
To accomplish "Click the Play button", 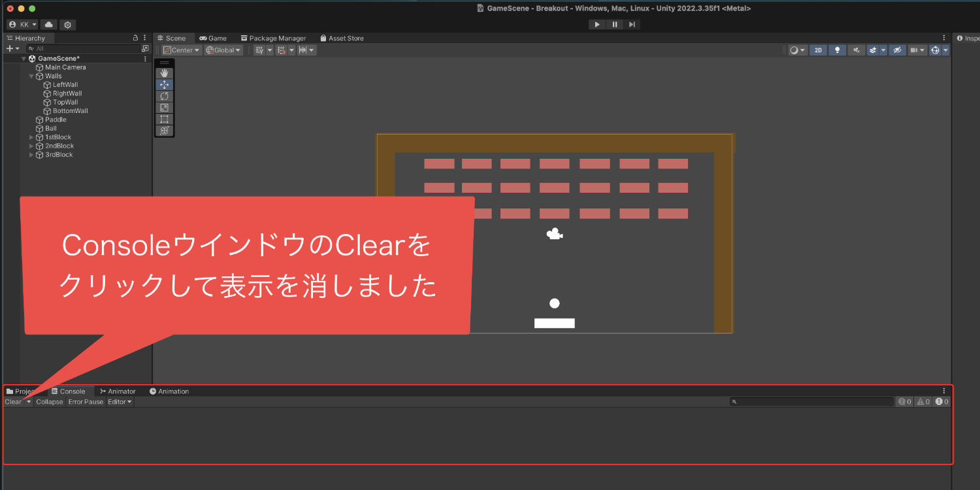I will [597, 24].
